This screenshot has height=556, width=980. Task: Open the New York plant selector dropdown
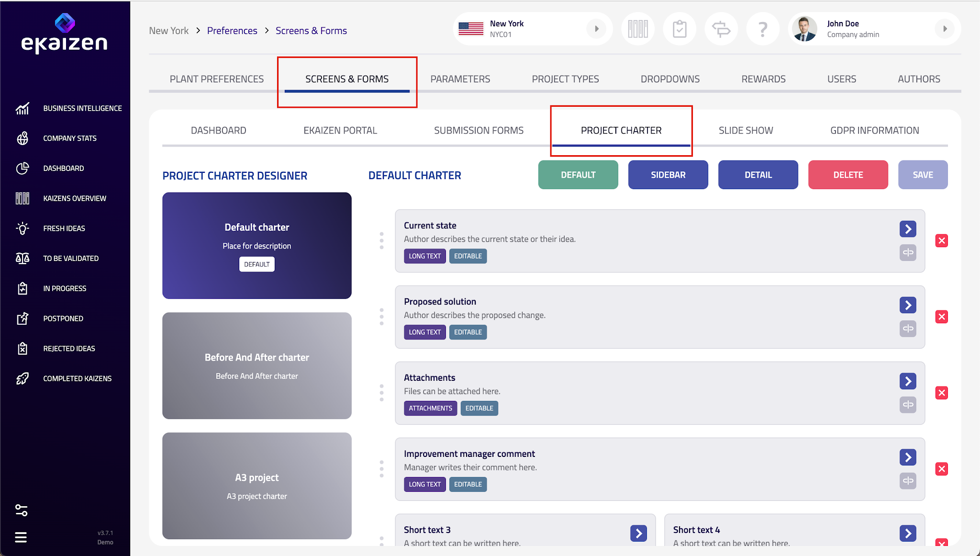click(596, 29)
